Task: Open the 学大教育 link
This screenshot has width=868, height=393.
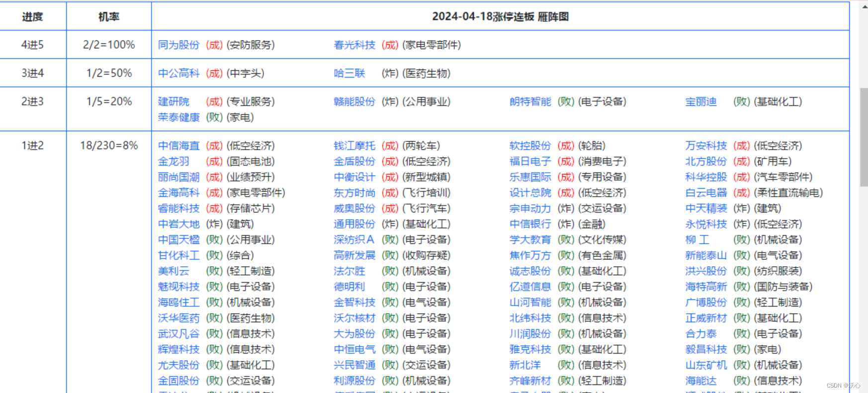Action: click(530, 240)
